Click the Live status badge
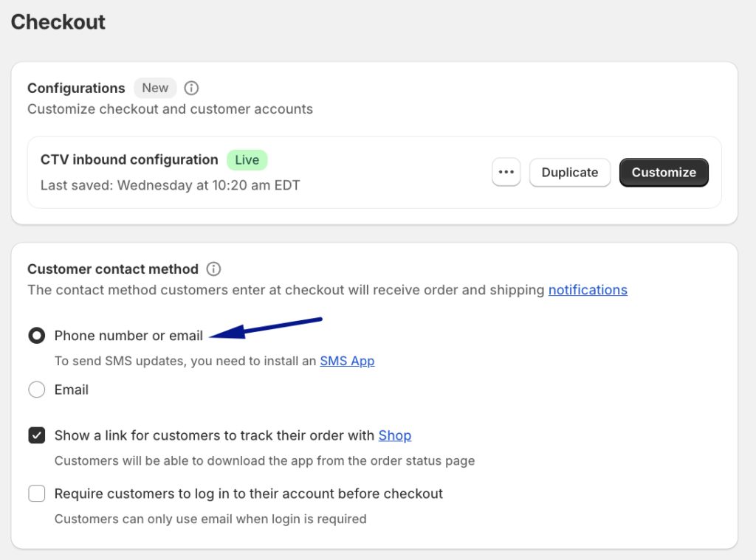 (x=247, y=159)
